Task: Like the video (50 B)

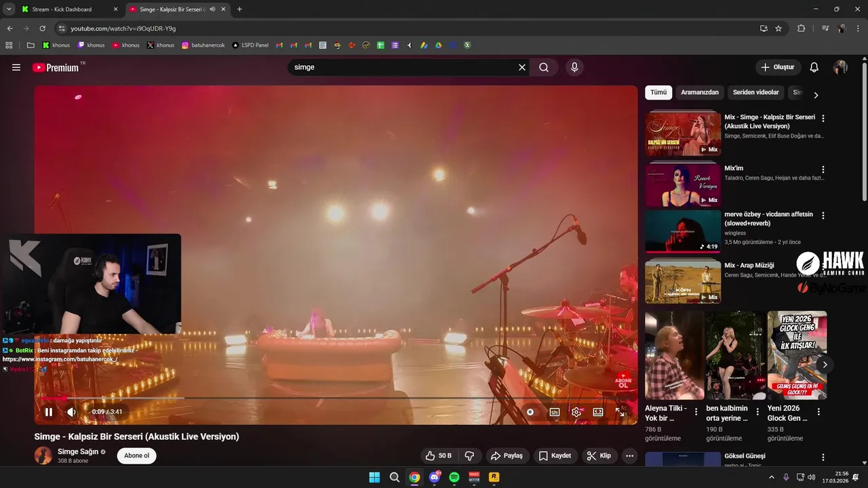Action: click(438, 455)
